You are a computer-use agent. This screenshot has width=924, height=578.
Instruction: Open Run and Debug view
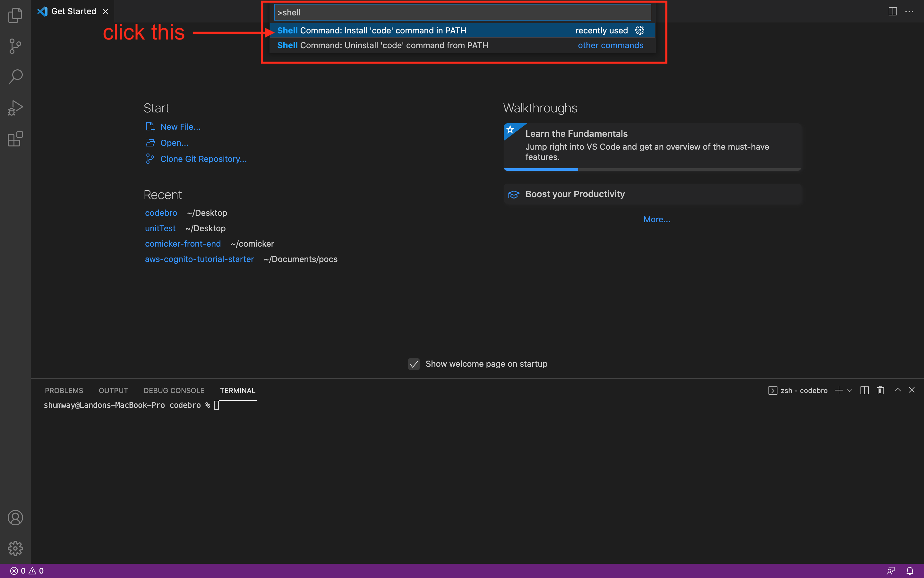(15, 108)
